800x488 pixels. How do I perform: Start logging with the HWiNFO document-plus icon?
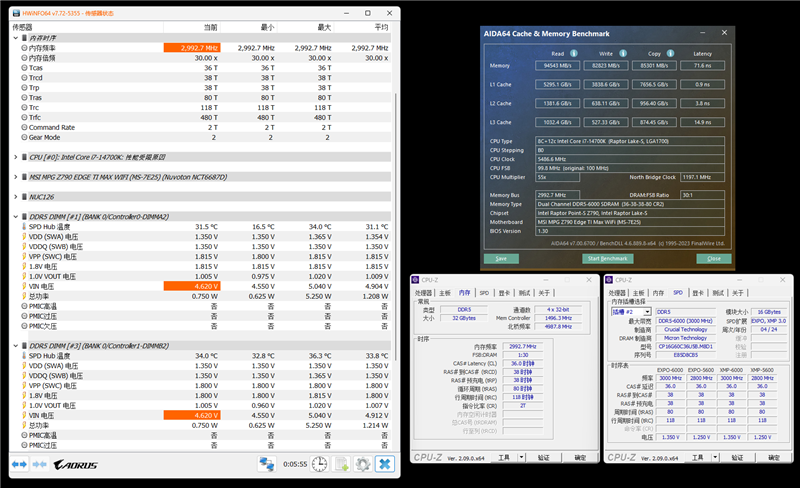(x=341, y=464)
